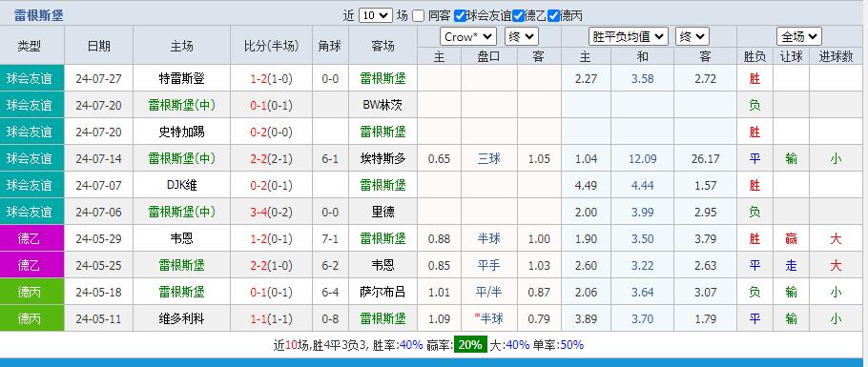Open the 胜平负均值 dropdown
This screenshot has width=868, height=367.
[629, 37]
